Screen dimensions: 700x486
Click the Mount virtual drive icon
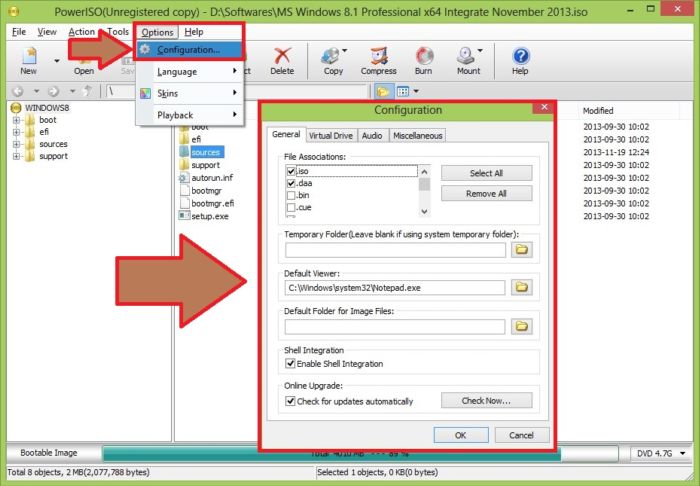[468, 56]
